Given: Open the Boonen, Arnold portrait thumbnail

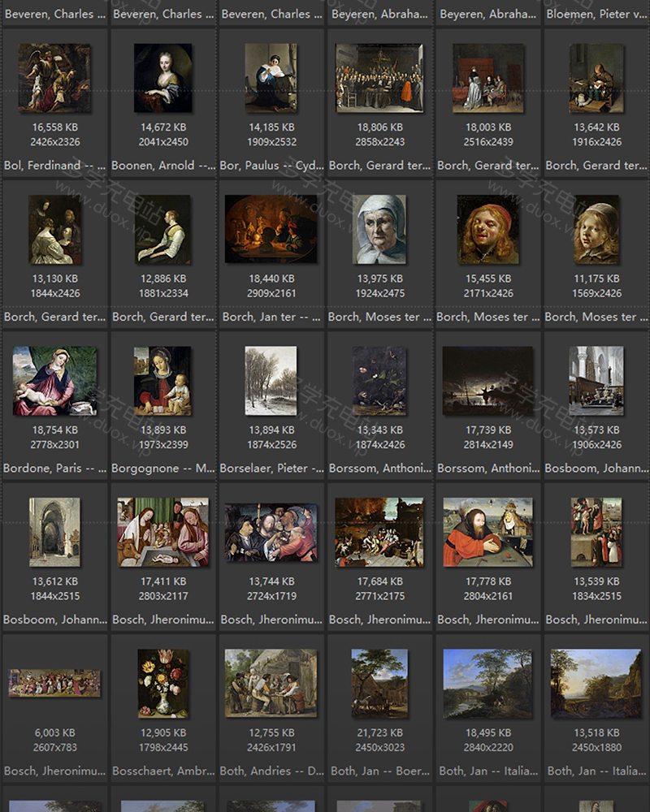Looking at the screenshot, I should coord(163,78).
